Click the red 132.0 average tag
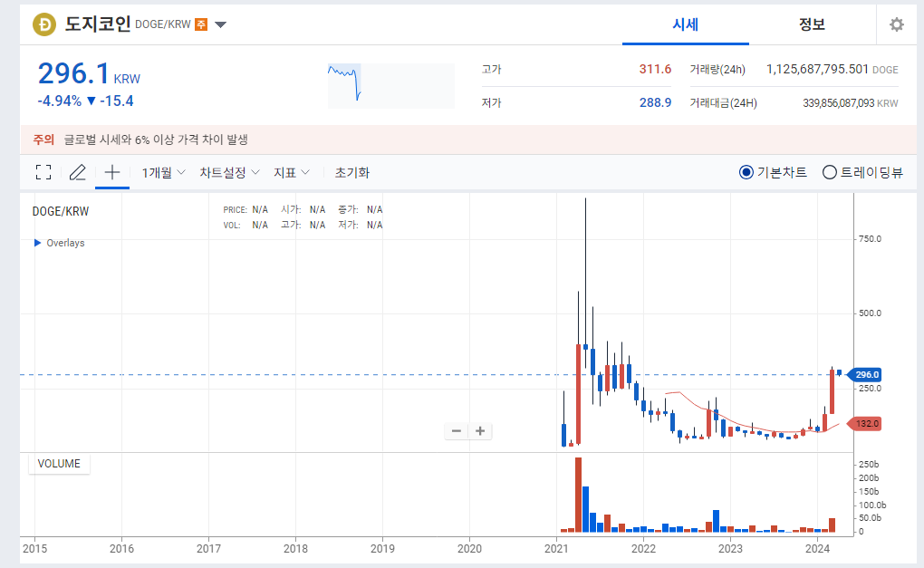This screenshot has width=924, height=568. pos(865,424)
